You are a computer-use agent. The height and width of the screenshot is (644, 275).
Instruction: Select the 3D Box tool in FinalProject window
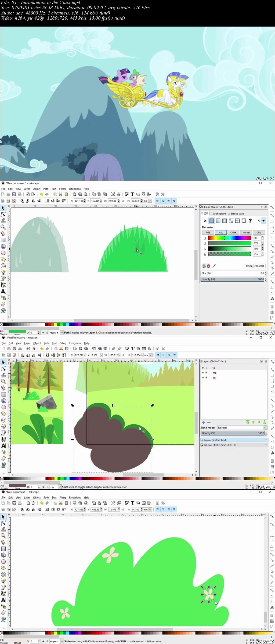point(3,401)
